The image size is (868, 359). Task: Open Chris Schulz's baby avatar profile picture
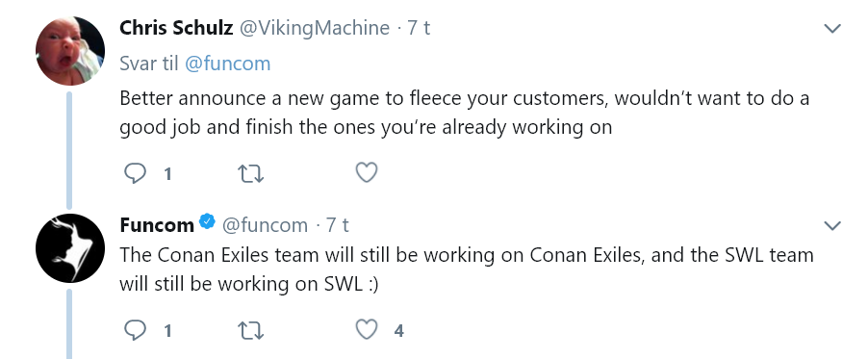[70, 51]
